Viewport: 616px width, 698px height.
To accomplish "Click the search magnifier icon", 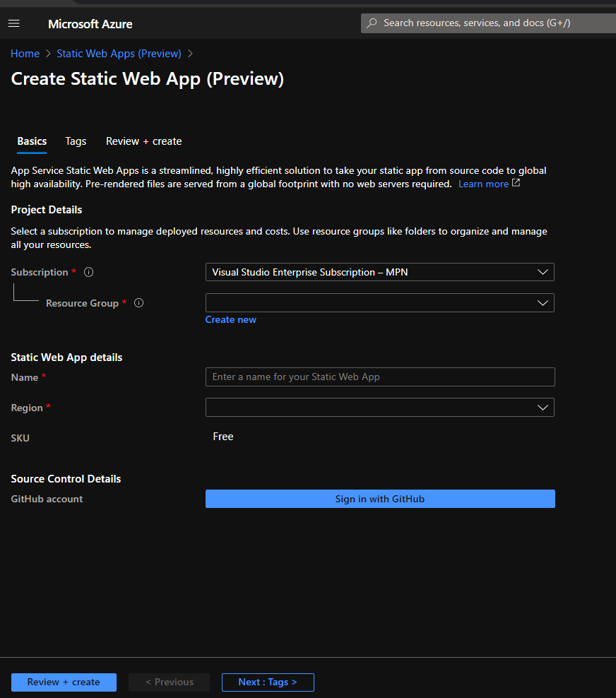I will [x=372, y=23].
